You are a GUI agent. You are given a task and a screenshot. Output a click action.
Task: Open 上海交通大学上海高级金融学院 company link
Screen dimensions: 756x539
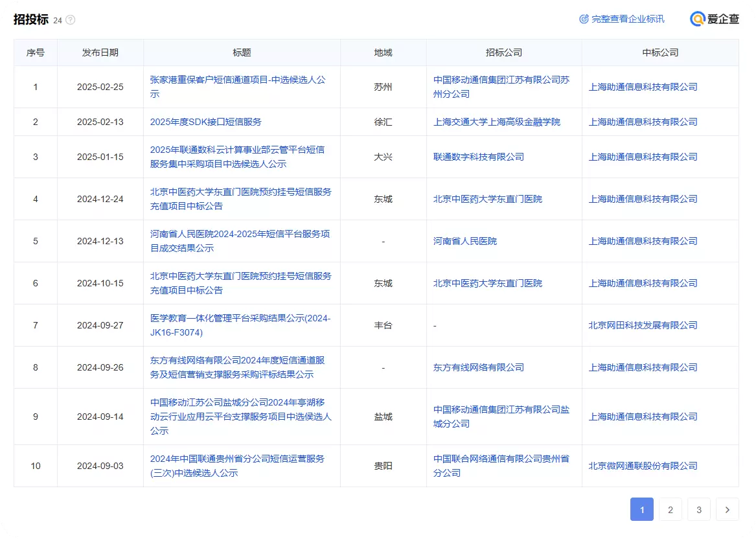497,122
